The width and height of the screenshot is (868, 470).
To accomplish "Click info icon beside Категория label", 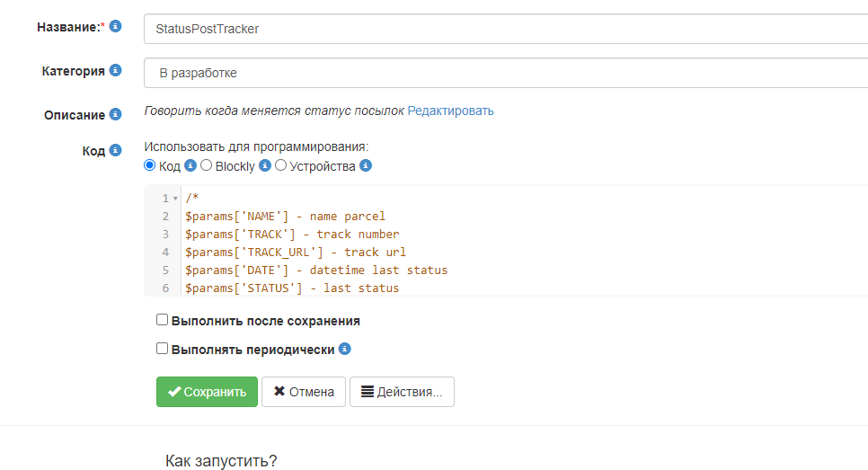I will [x=115, y=70].
